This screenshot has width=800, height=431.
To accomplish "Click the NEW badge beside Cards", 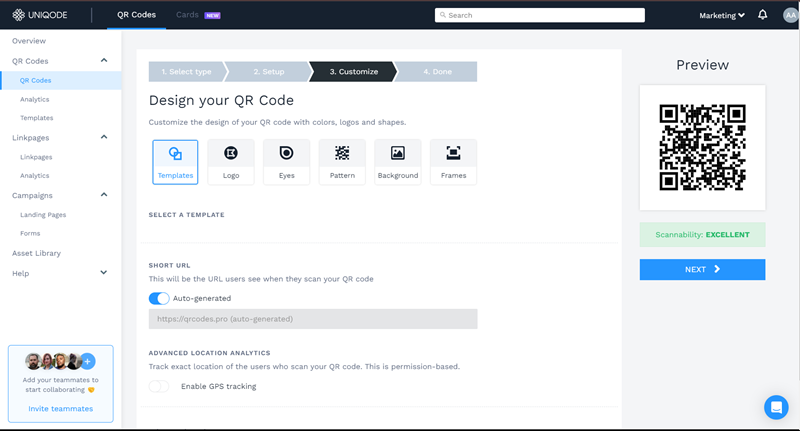I will click(x=212, y=15).
